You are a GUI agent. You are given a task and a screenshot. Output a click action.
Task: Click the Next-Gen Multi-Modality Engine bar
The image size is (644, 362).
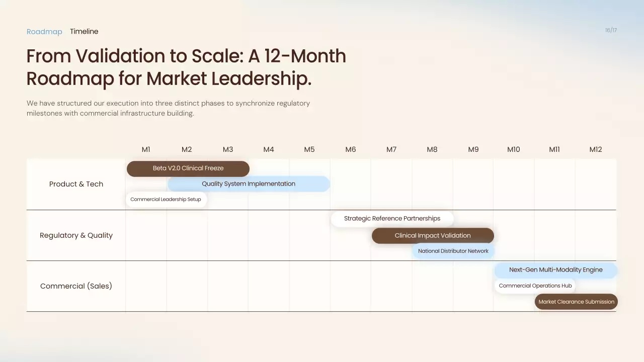pos(555,270)
